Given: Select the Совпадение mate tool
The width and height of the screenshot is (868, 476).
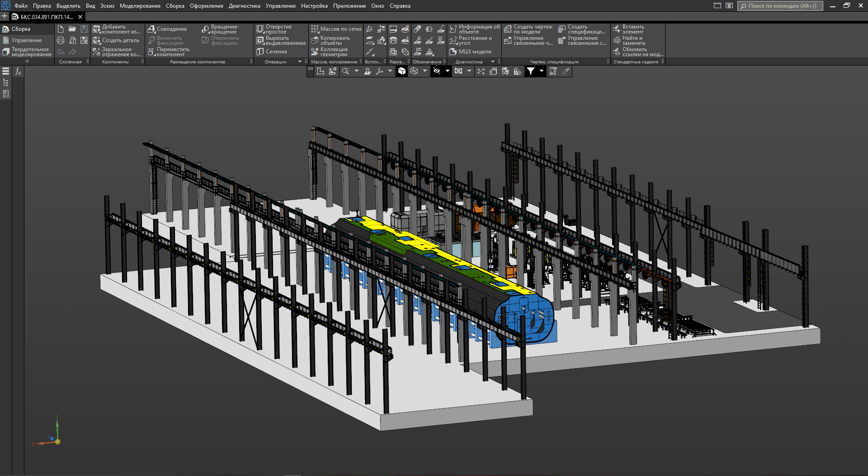Looking at the screenshot, I should click(167, 29).
